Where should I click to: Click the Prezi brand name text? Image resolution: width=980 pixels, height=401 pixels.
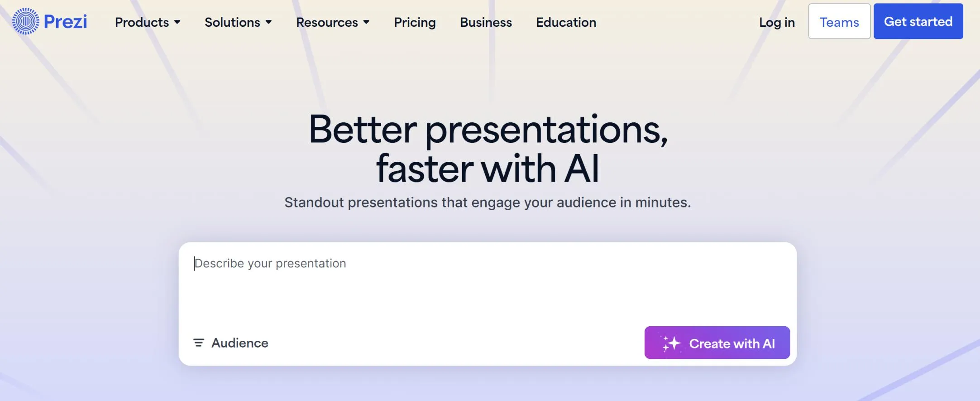[65, 21]
